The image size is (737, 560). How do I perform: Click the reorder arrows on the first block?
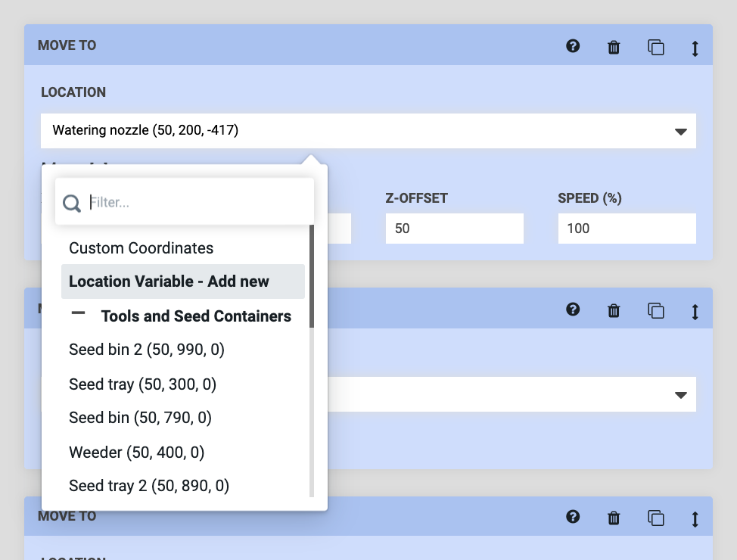tap(695, 47)
